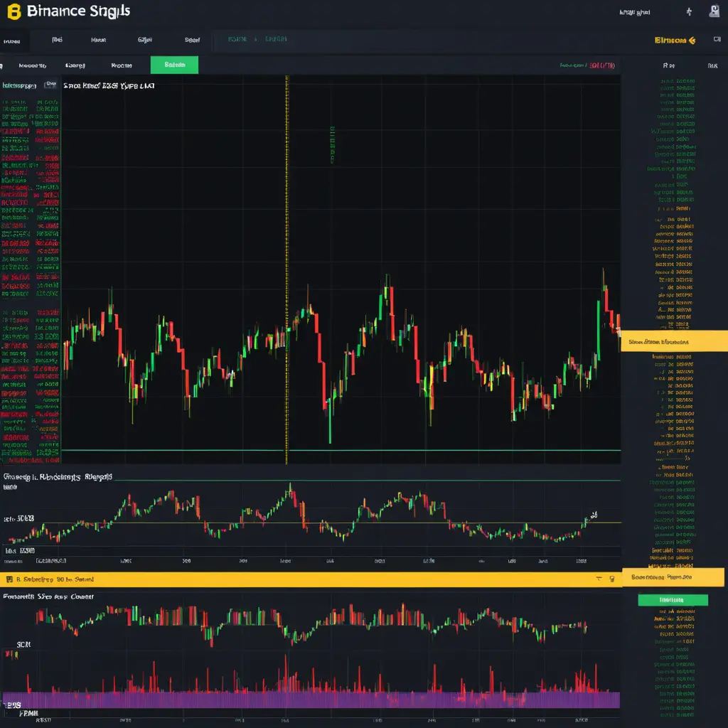The image size is (728, 728).
Task: Click the purple volume band at the bottom
Action: 310,700
